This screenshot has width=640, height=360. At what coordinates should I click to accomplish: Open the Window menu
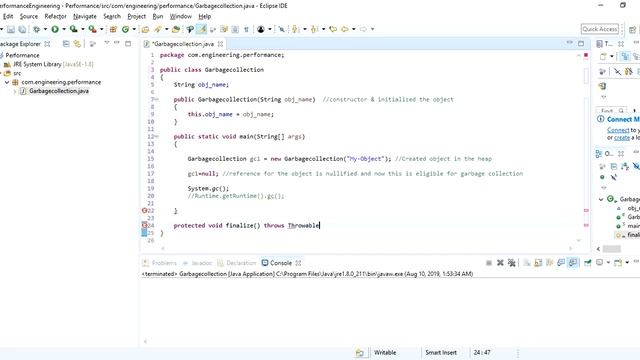181,16
